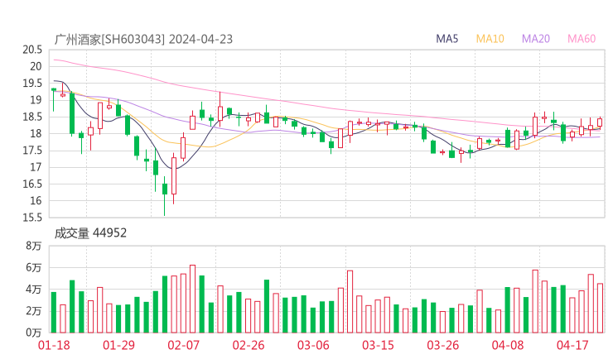Click the 0万 volume axis label

pos(34,333)
